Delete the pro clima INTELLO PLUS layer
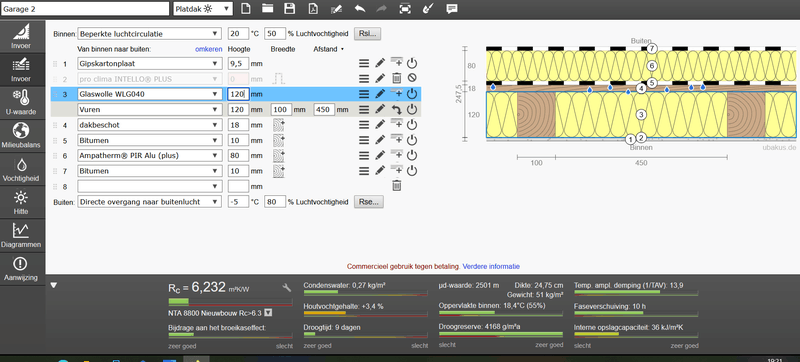Viewport: 800px width, 362px height. pos(396,79)
